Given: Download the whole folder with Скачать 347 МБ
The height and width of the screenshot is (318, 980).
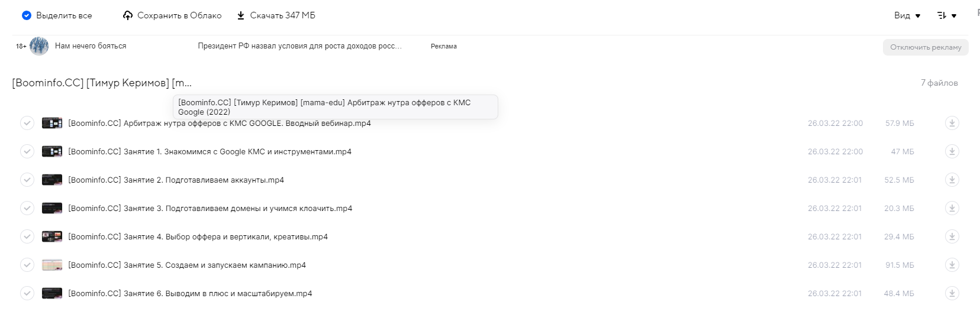Looking at the screenshot, I should [x=276, y=15].
